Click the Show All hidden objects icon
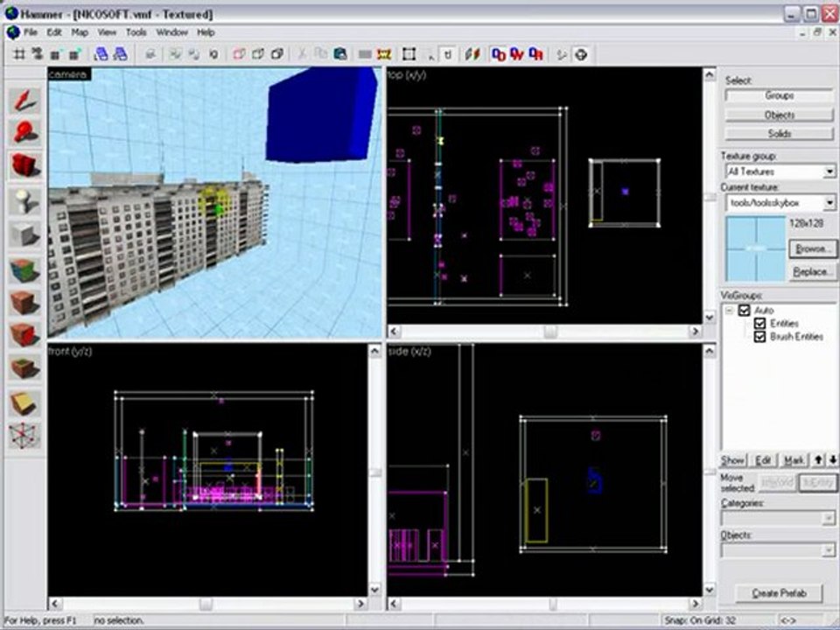Image resolution: width=840 pixels, height=630 pixels. (x=277, y=54)
